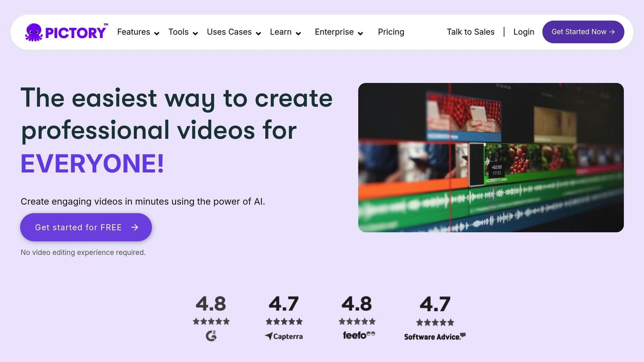Click the arrow icon in Get started for FREE

pyautogui.click(x=135, y=227)
